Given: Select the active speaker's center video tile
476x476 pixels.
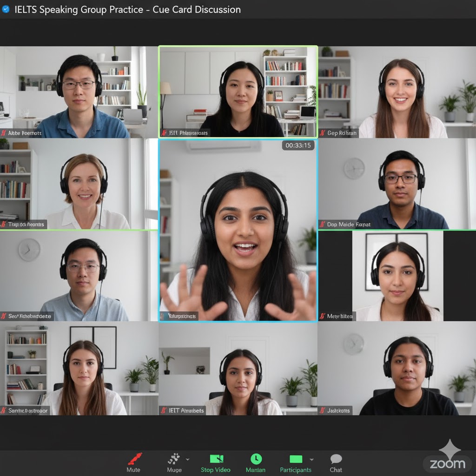Looking at the screenshot, I should click(238, 230).
